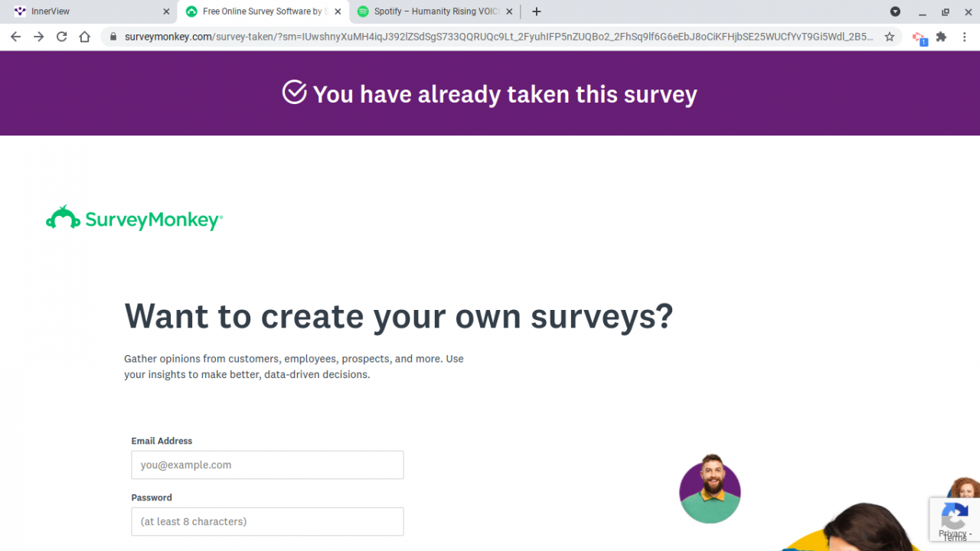
Task: Click the address bar URL
Action: pos(498,37)
